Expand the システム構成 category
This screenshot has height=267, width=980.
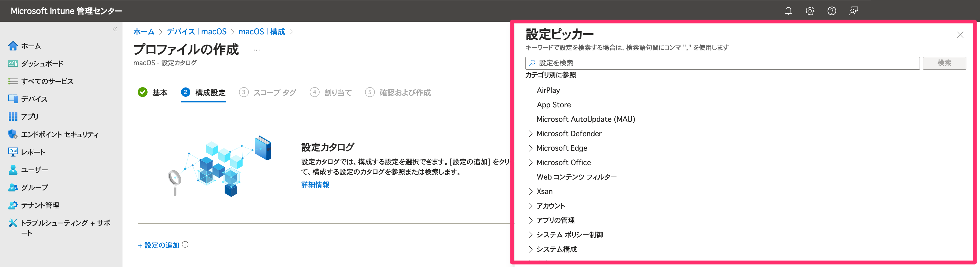click(531, 250)
